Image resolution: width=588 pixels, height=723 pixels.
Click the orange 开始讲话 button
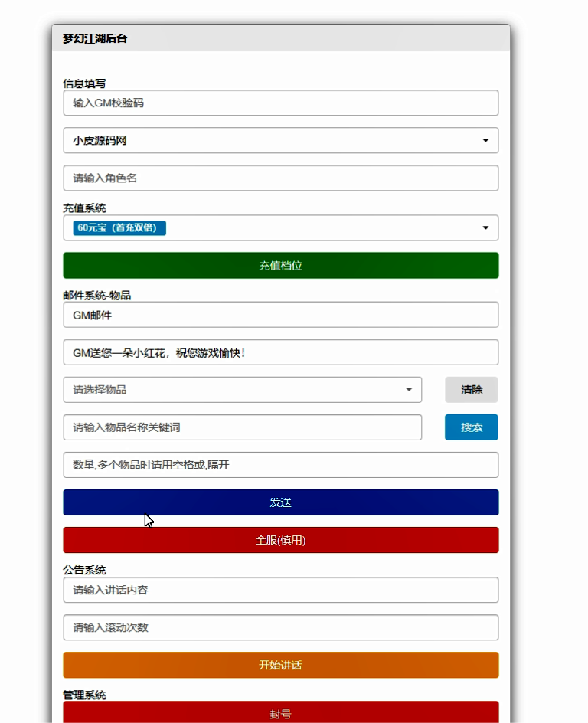[x=281, y=665]
